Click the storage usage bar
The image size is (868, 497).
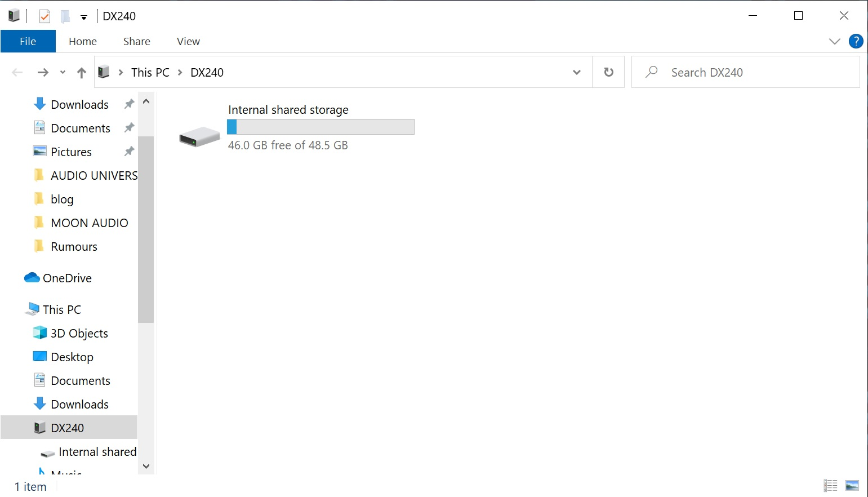[321, 127]
